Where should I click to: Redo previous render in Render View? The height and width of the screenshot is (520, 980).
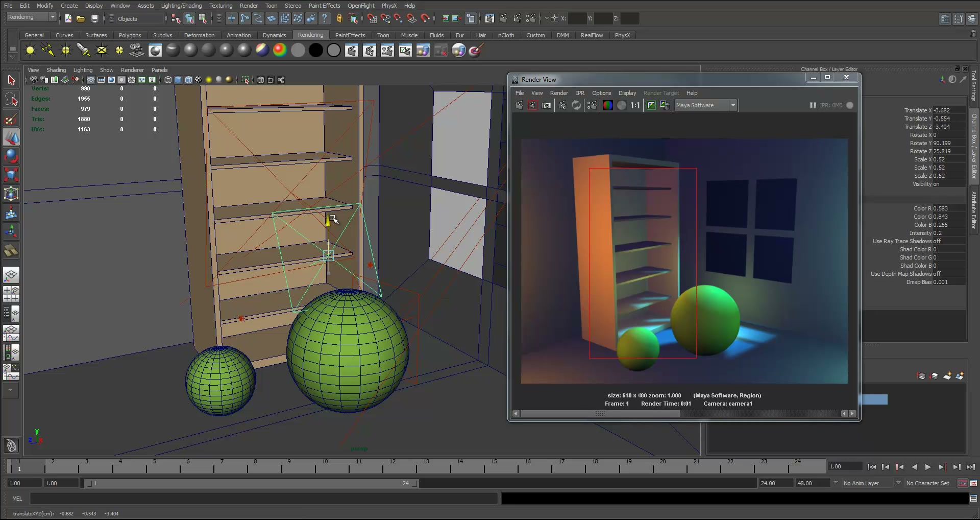519,105
